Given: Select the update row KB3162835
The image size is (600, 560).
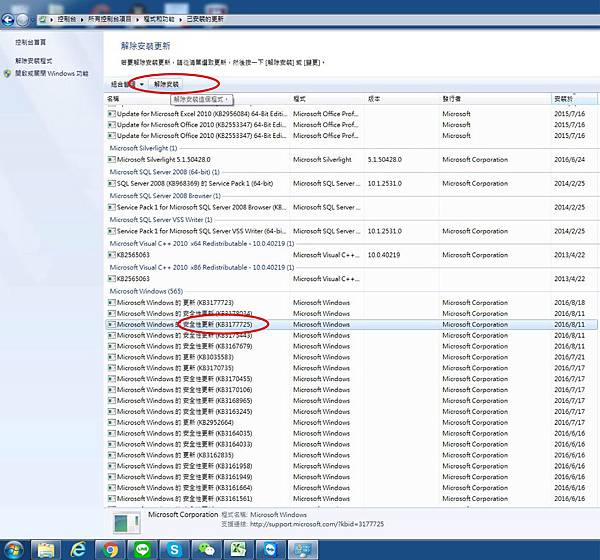Looking at the screenshot, I should (x=351, y=456).
